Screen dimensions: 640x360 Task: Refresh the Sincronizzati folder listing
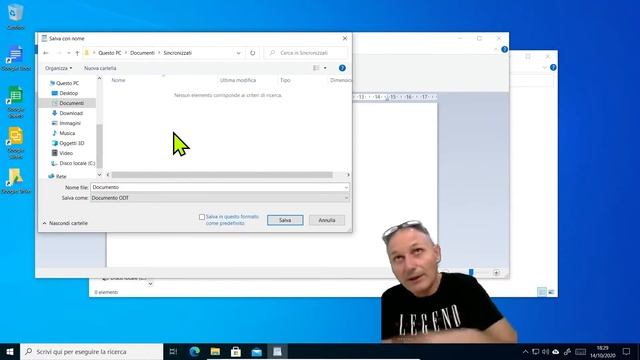click(252, 53)
